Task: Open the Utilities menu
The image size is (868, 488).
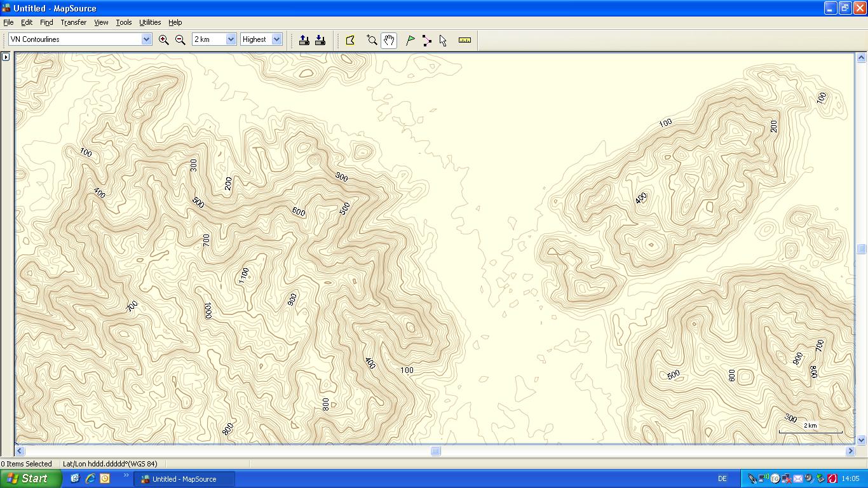Action: click(x=150, y=22)
